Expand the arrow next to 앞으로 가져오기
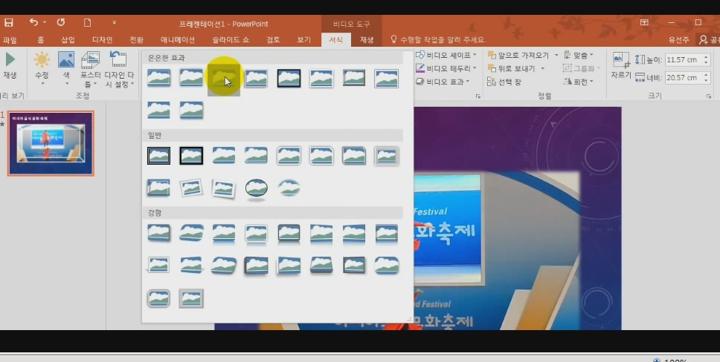 [x=556, y=55]
